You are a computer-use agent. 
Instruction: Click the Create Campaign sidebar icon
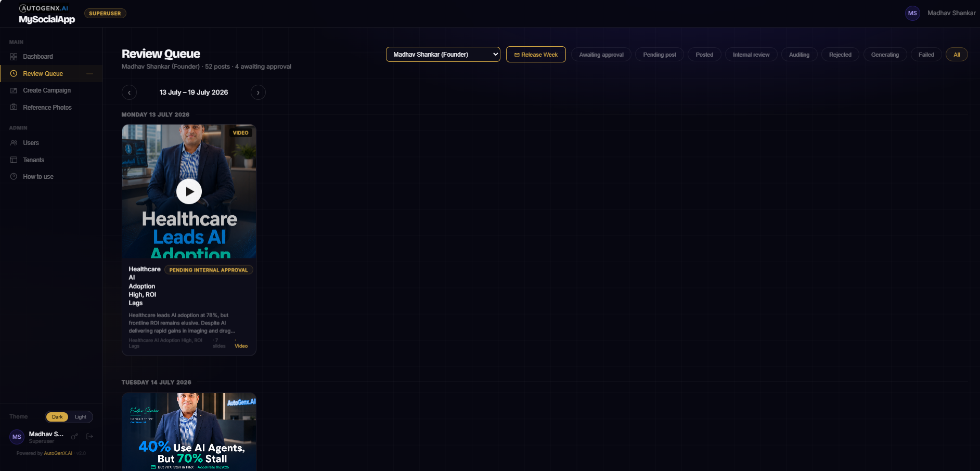(x=14, y=90)
